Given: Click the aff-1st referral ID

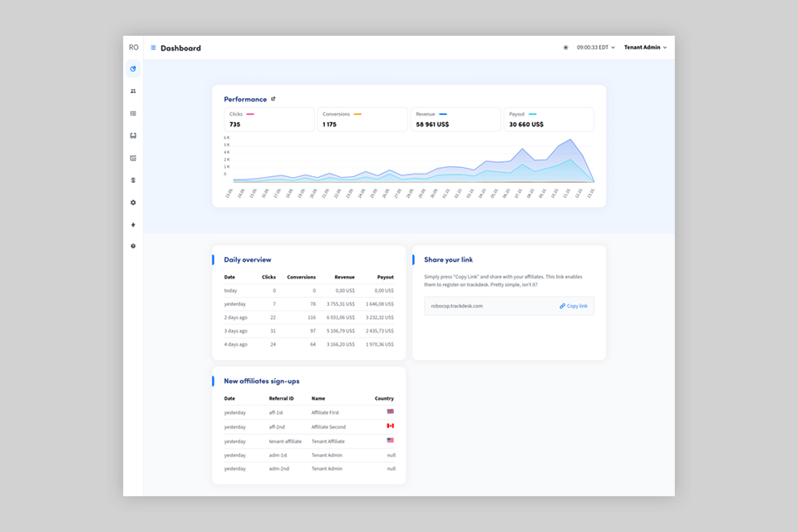Looking at the screenshot, I should pyautogui.click(x=276, y=412).
